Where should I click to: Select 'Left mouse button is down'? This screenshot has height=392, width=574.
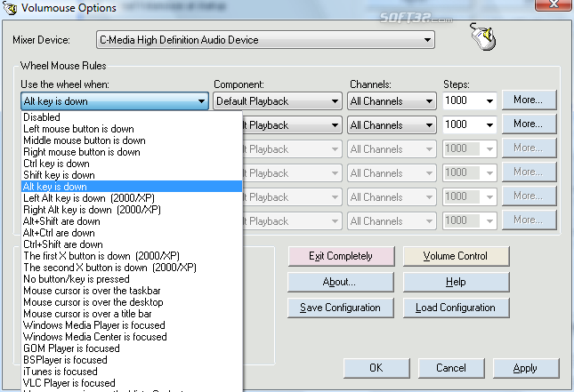[132, 129]
